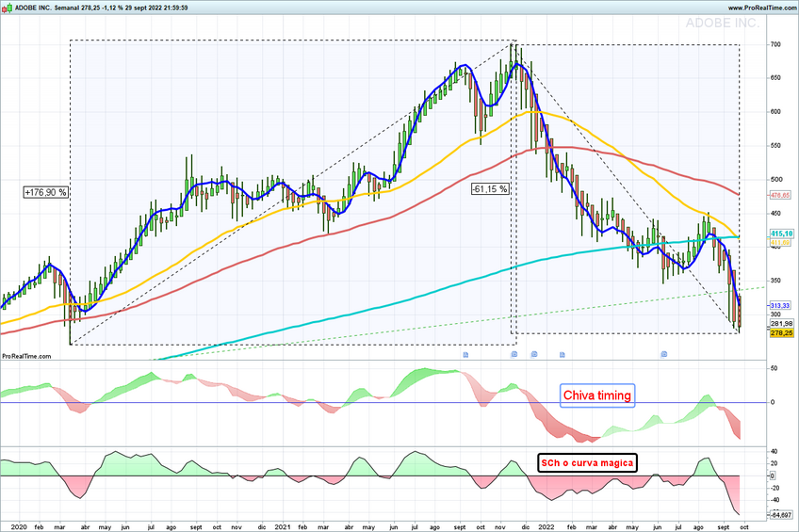Click the 2021 year label on time axis
Viewport: 799px width, 532px height.
click(283, 527)
